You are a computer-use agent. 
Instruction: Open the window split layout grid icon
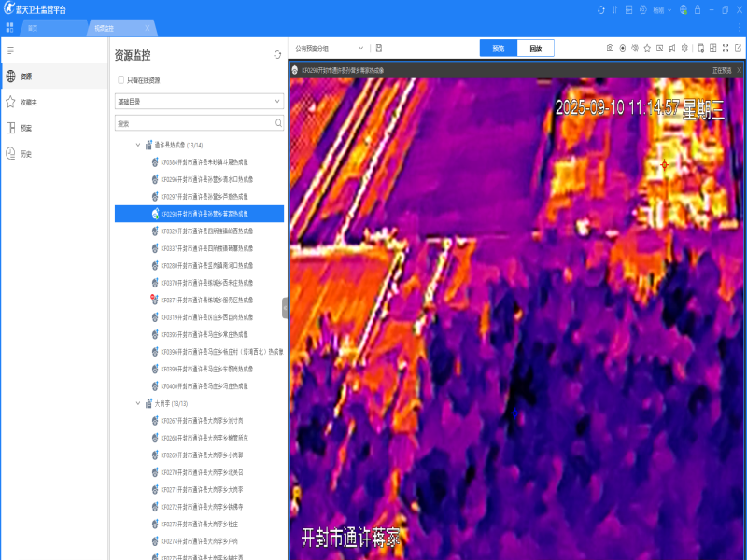712,48
